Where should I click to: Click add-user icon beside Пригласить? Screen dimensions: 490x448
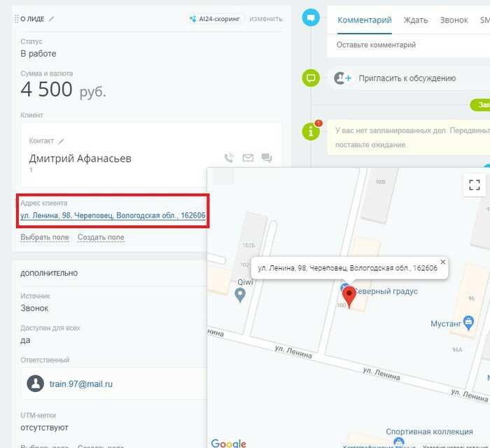342,78
